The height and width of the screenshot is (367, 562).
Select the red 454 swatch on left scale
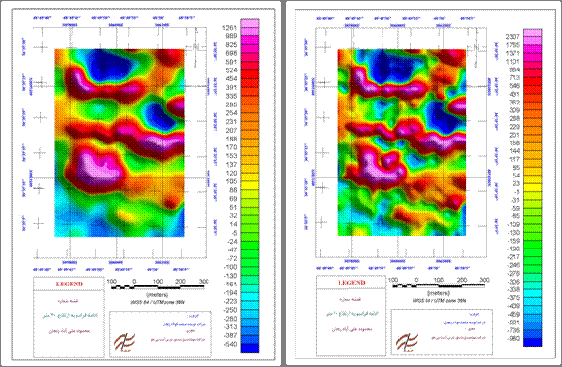250,74
